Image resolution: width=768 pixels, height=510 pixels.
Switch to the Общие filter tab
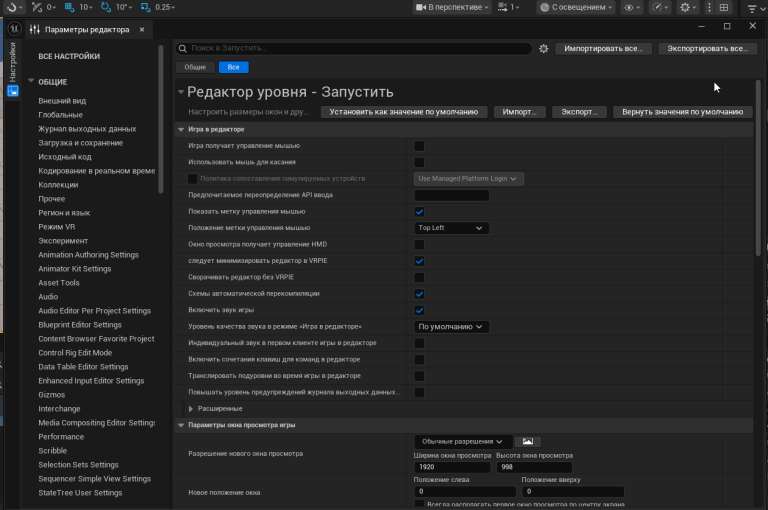(195, 67)
